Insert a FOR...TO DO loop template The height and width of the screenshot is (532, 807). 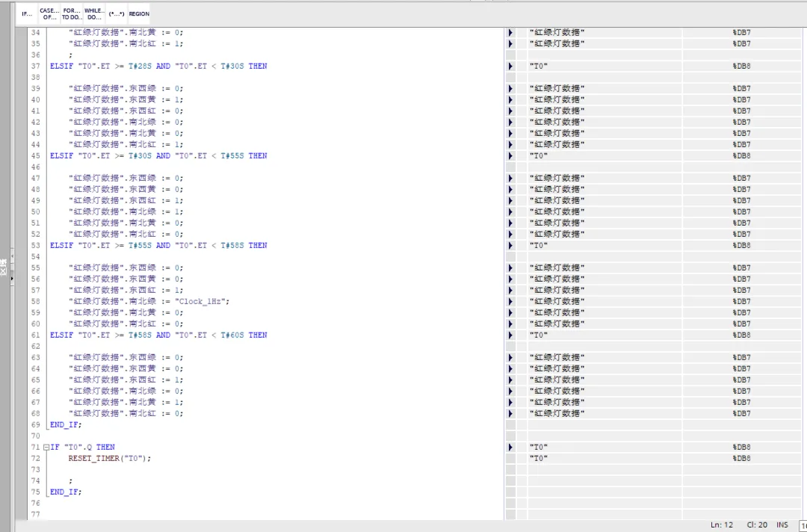click(72, 14)
